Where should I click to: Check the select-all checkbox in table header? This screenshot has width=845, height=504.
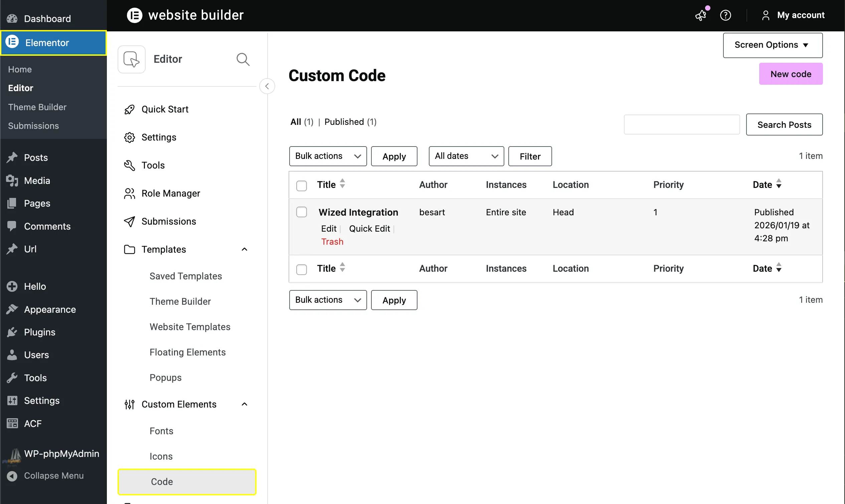(x=301, y=186)
